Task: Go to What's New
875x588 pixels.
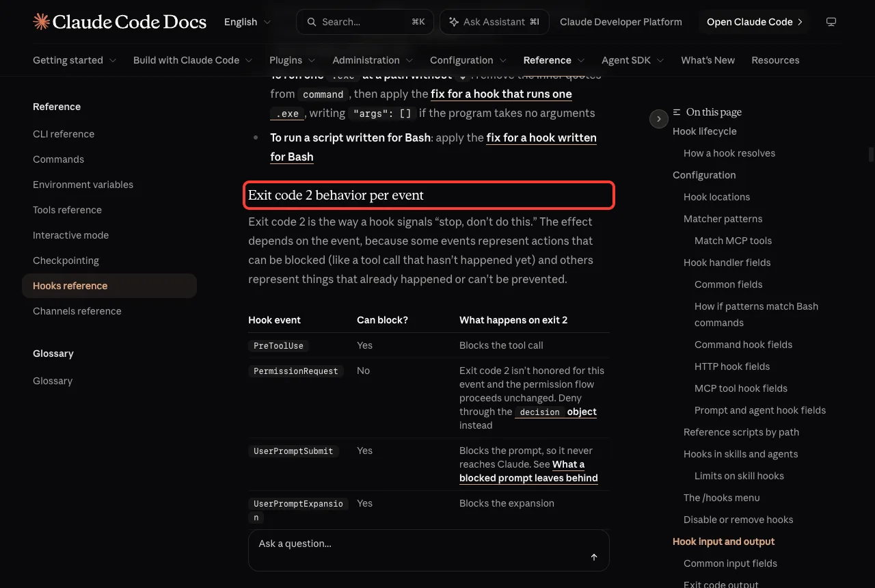Action: tap(708, 60)
